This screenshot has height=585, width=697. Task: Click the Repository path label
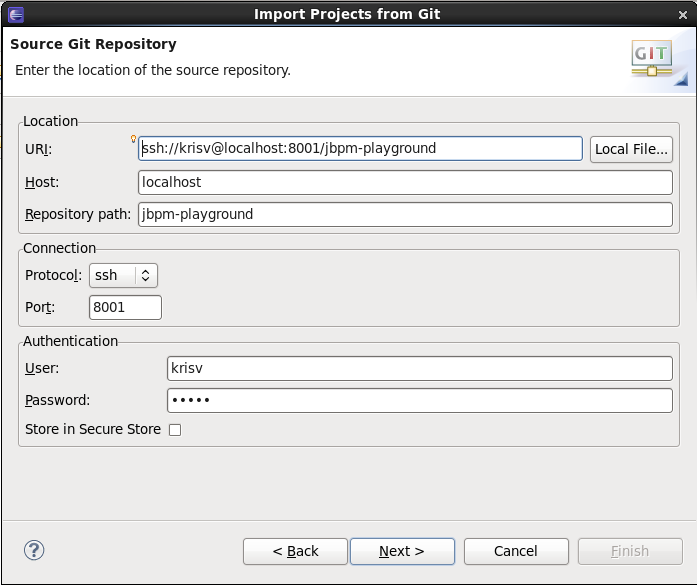(x=77, y=214)
